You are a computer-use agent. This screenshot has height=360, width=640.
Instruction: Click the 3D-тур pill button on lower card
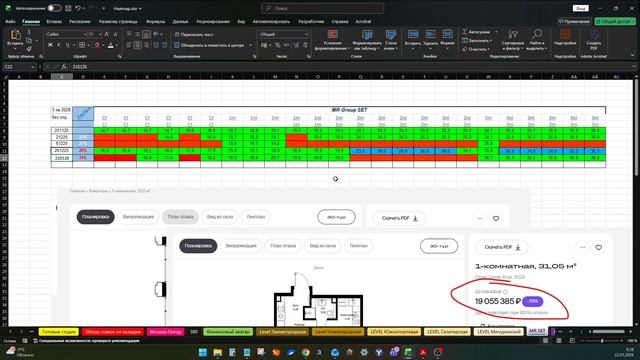[x=439, y=246]
